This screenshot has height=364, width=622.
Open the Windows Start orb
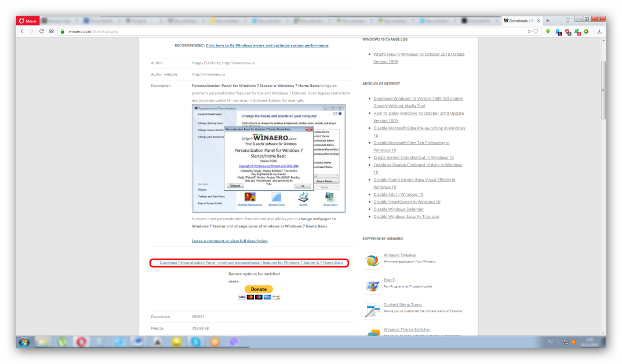click(24, 342)
